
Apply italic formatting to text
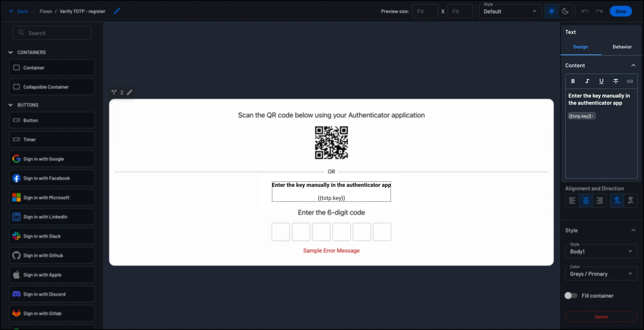587,81
